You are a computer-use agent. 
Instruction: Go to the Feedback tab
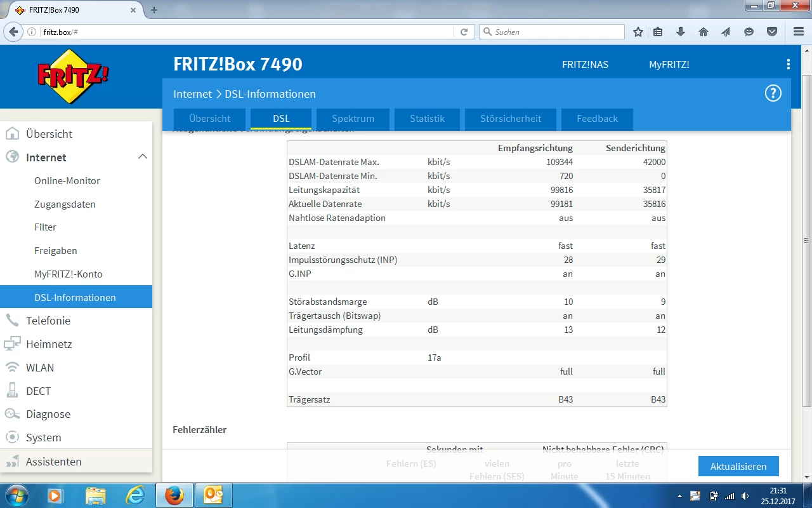point(597,119)
